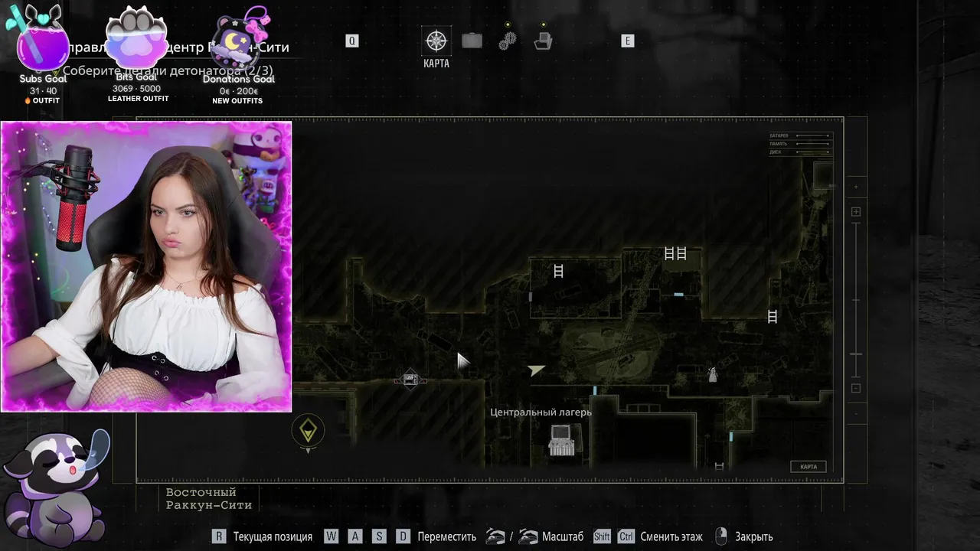Viewport: 980px width, 551px height.
Task: Select the typewriter save icon on map
Action: tap(562, 441)
